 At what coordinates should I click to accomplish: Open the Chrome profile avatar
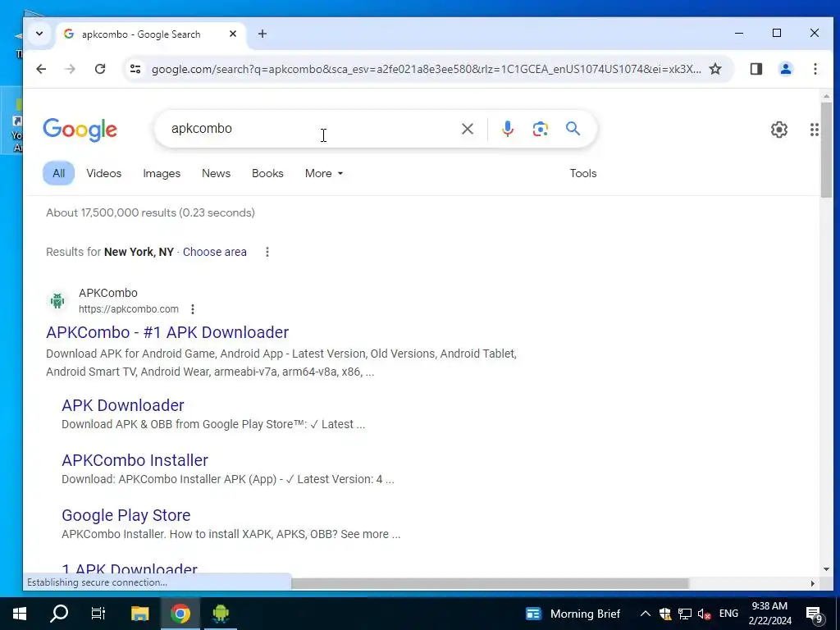785,69
